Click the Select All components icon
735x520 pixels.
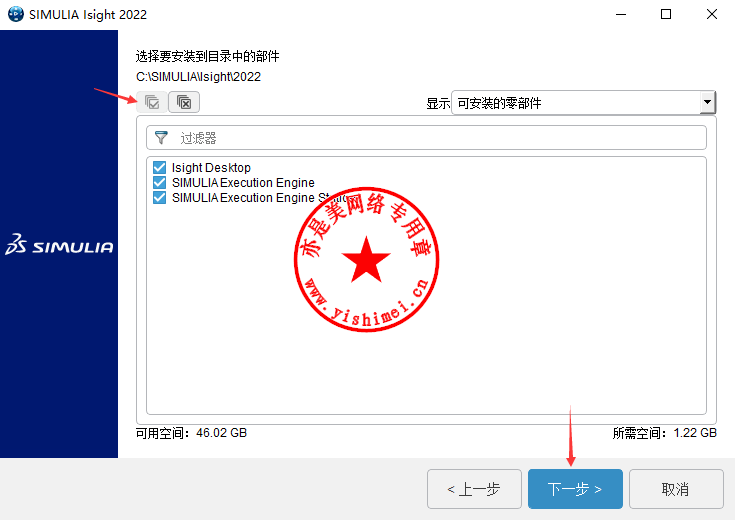click(152, 102)
